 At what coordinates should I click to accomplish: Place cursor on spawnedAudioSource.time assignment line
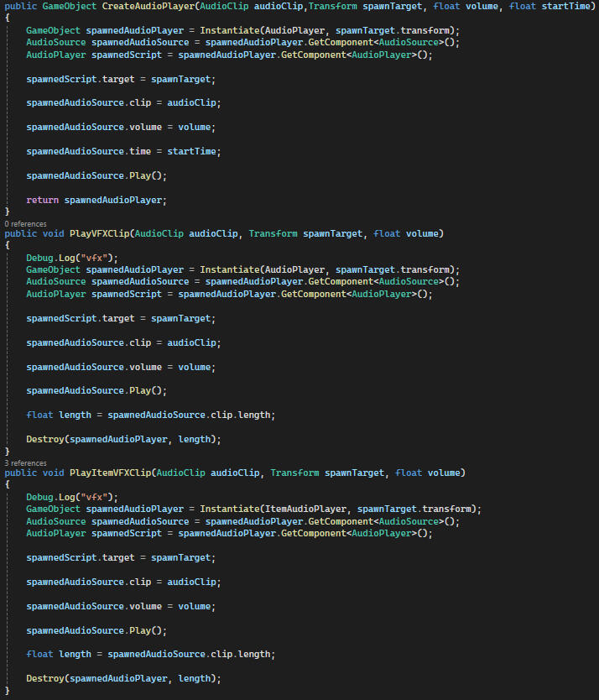click(122, 151)
